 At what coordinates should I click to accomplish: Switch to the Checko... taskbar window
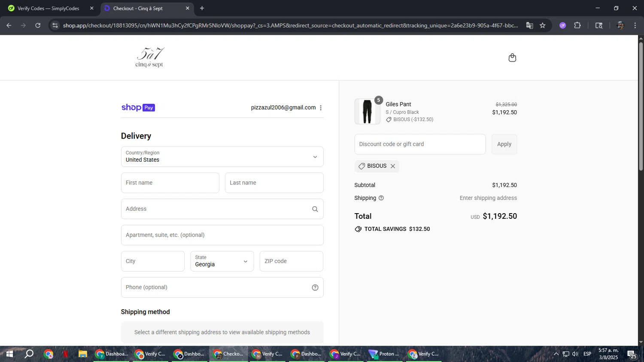229,354
